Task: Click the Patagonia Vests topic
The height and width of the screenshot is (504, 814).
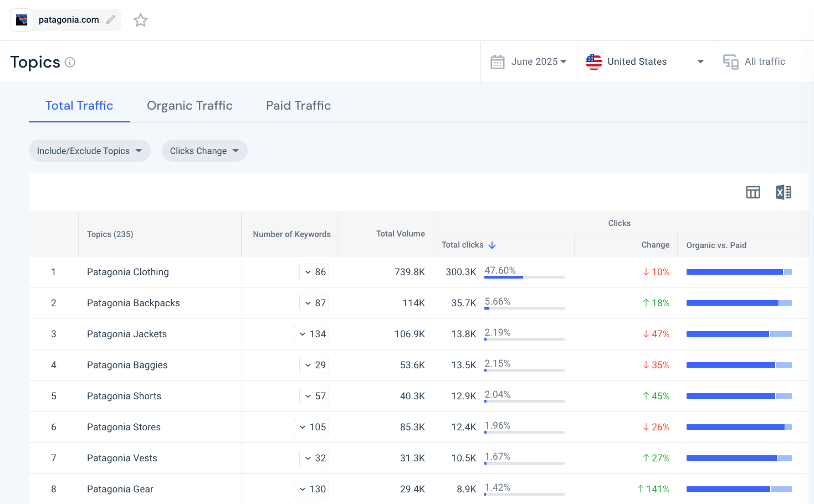Action: tap(122, 458)
